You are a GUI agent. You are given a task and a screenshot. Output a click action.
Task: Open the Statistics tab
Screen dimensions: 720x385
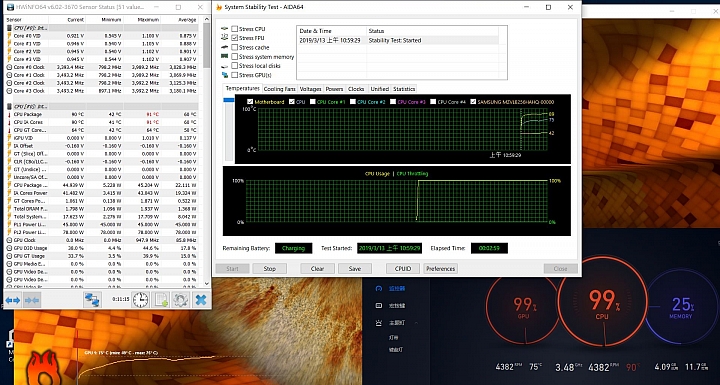pyautogui.click(x=404, y=89)
